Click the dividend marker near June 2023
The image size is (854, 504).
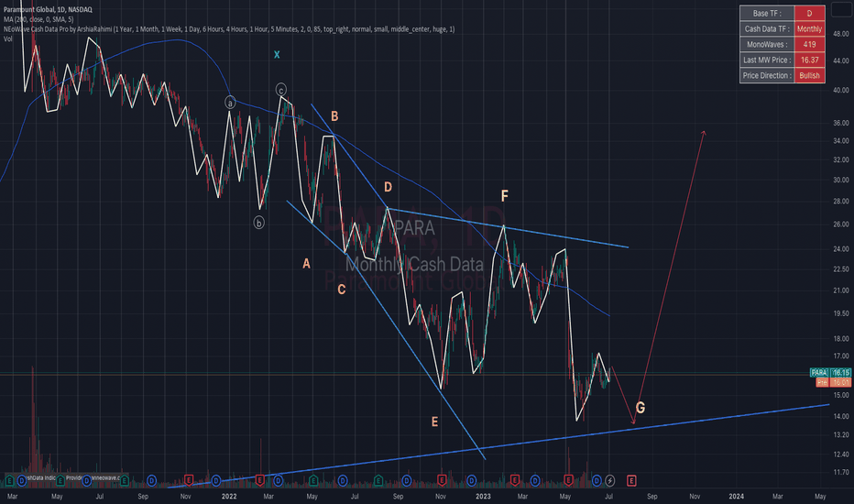click(597, 480)
